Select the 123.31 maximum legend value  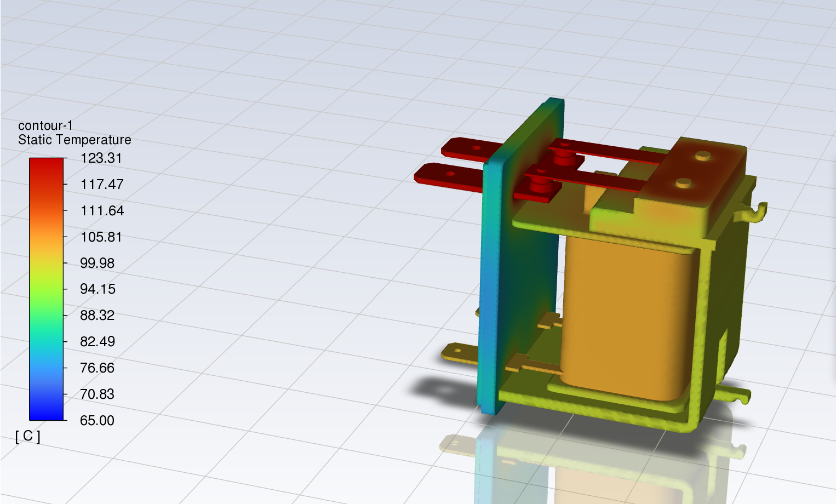(101, 158)
